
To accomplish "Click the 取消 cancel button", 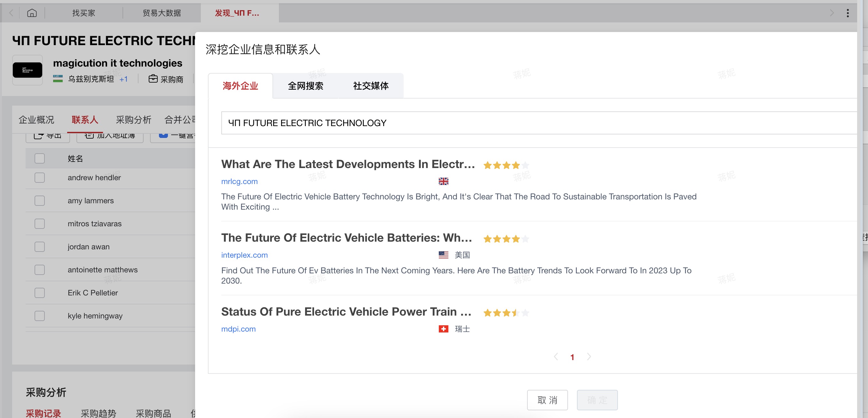I will (547, 400).
